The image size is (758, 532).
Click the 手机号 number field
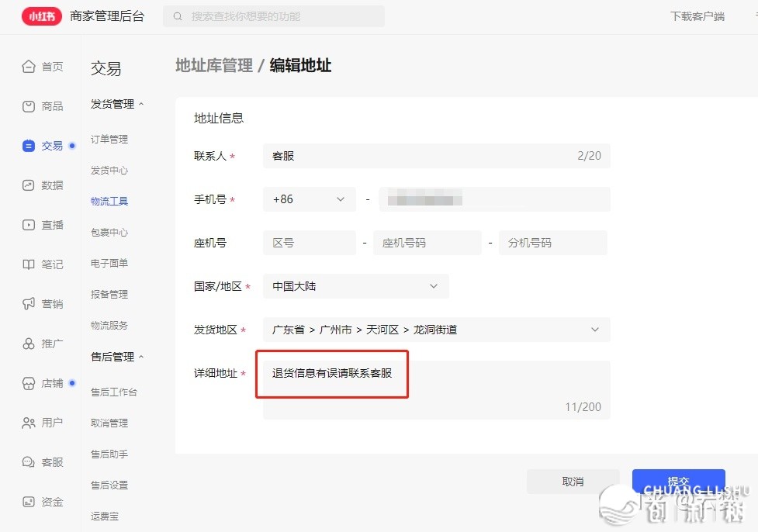494,199
